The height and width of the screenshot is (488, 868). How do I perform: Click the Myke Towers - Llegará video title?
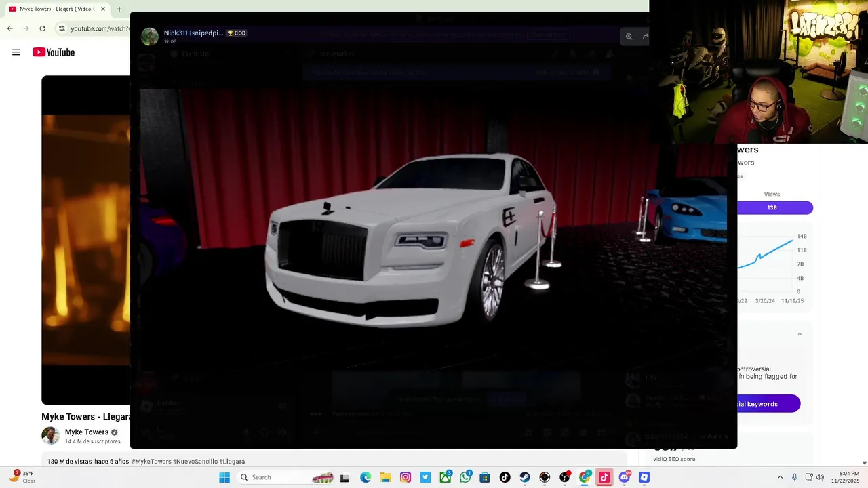click(x=85, y=417)
